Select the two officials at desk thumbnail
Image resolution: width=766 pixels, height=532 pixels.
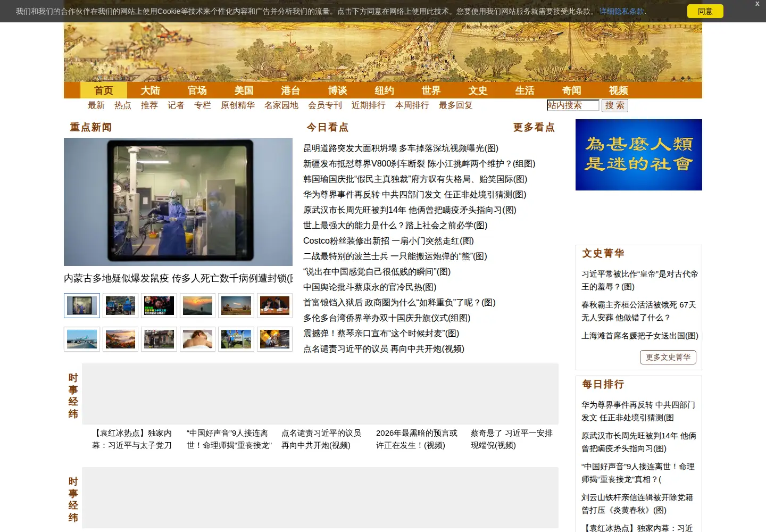[274, 306]
